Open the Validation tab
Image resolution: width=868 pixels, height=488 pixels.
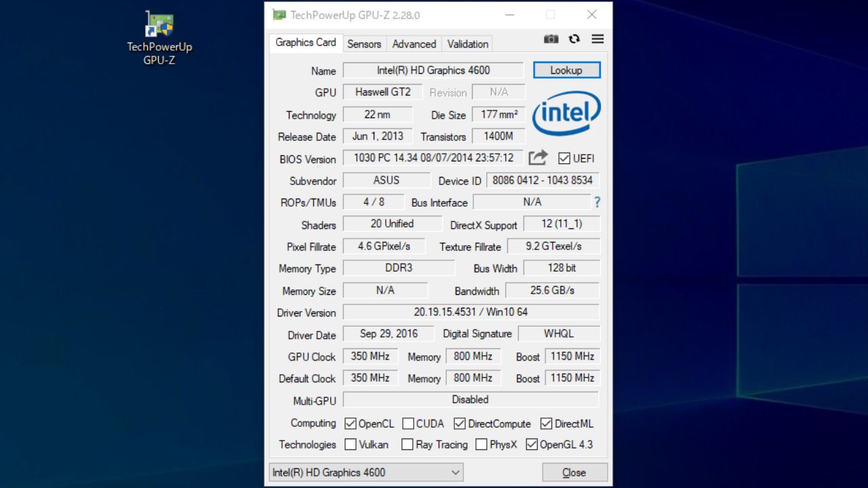pos(468,44)
